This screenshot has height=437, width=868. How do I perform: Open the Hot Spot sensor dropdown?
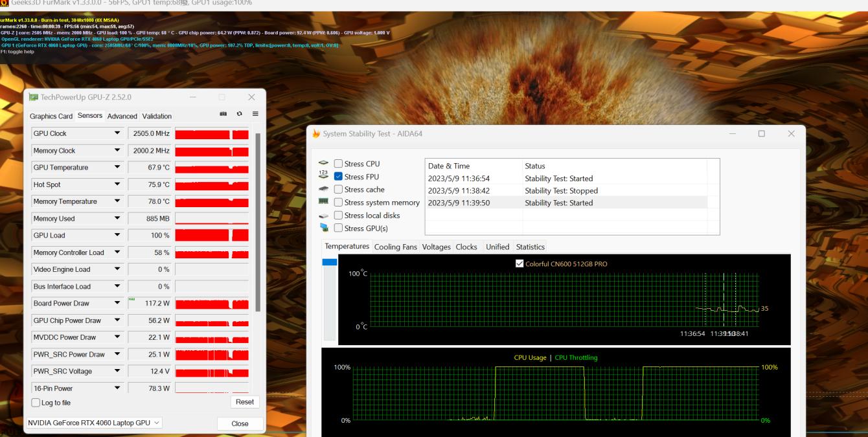click(117, 185)
